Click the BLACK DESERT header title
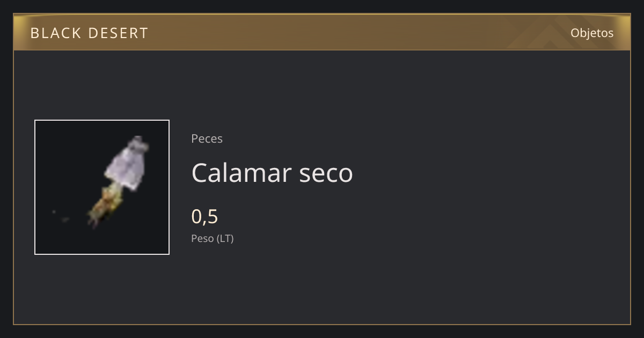 tap(89, 33)
